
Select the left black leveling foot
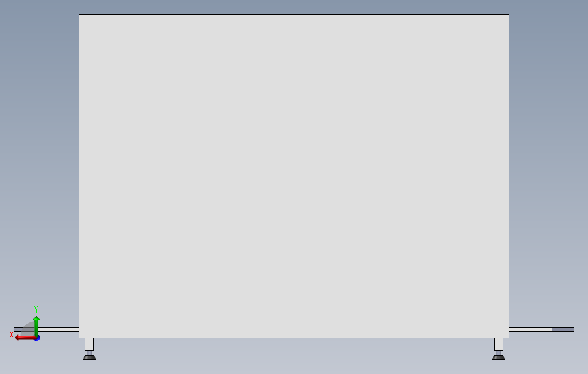click(x=89, y=357)
